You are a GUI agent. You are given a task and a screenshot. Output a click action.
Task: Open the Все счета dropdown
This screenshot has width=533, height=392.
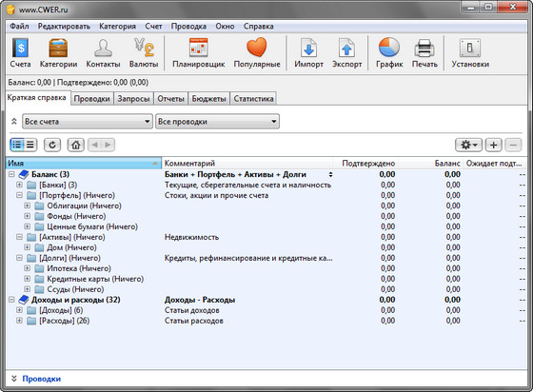(87, 122)
